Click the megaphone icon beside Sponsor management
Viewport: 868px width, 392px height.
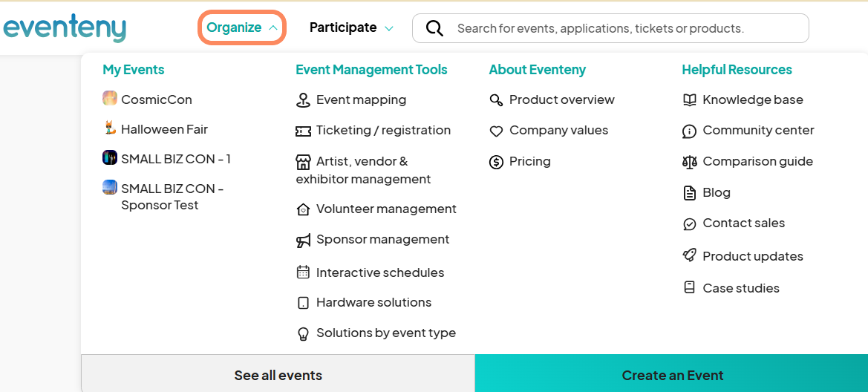coord(303,240)
